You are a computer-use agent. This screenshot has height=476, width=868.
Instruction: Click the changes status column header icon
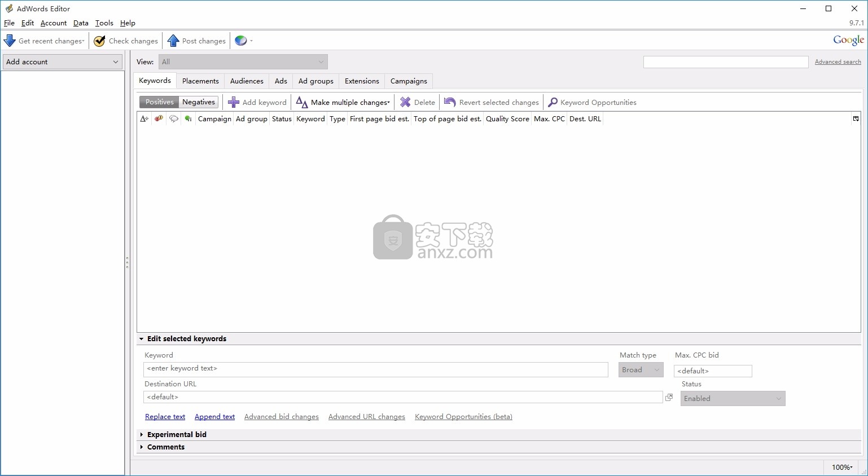144,118
